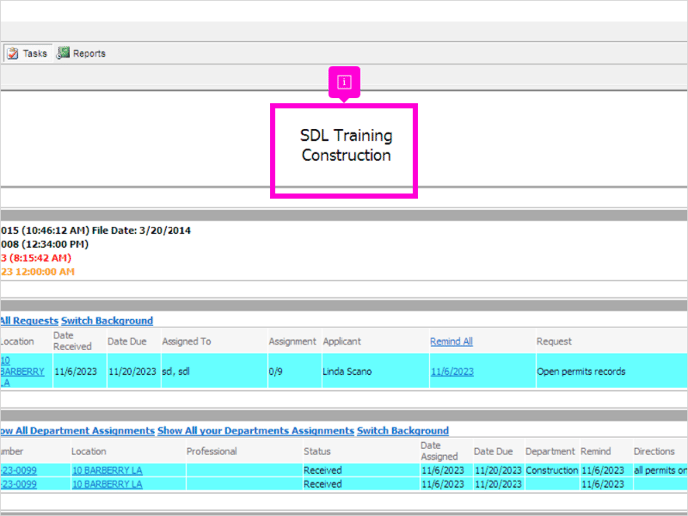Screen dimensions: 688x516
Task: Click the Department column header
Action: coord(550,451)
